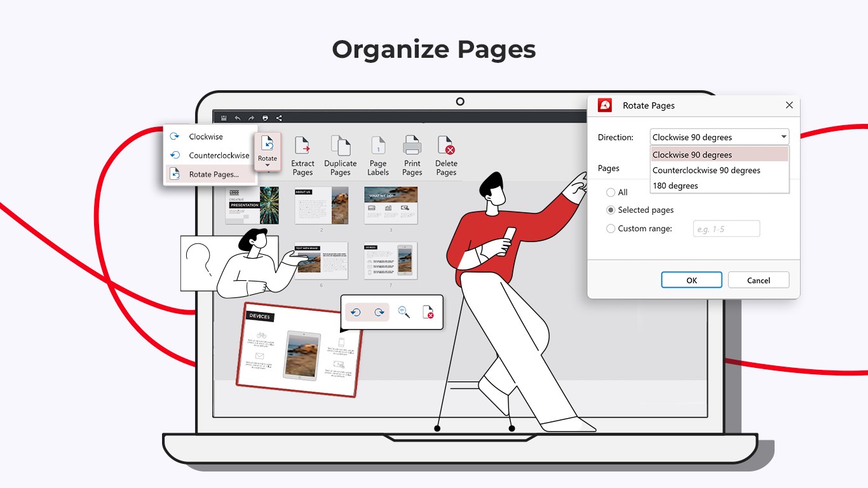Select Counterclockwise 90 degrees from the list

tap(705, 170)
